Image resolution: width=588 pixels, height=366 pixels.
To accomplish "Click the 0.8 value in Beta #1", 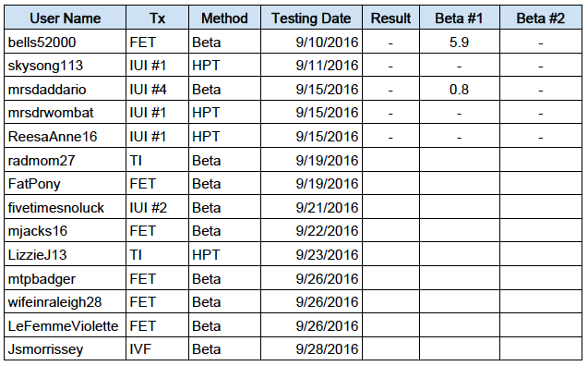I will coord(460,90).
